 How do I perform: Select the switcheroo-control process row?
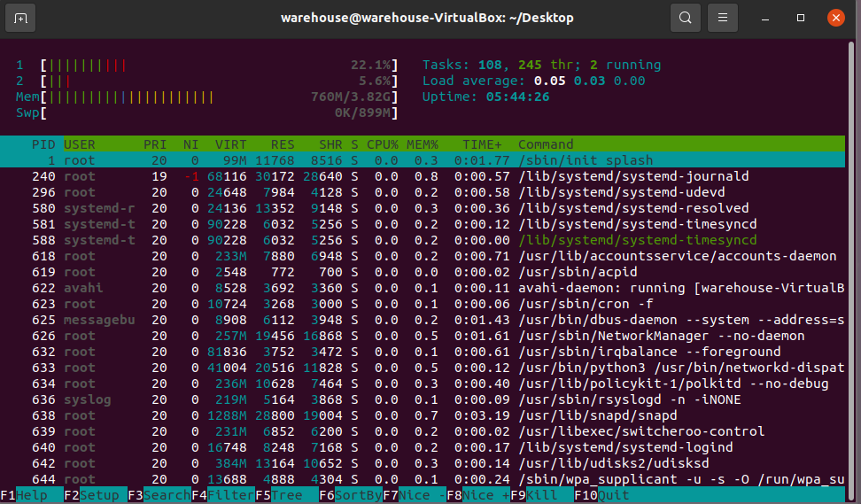point(423,431)
